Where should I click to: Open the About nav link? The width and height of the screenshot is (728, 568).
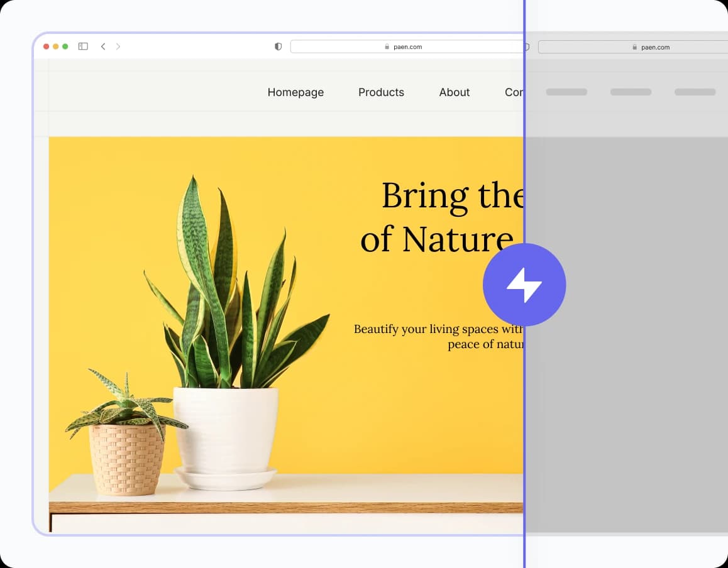(x=455, y=92)
